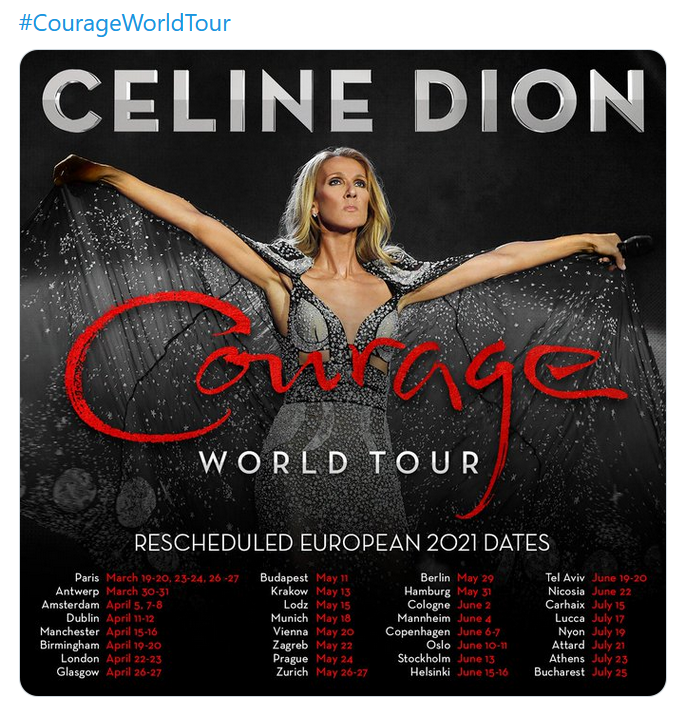Viewport: 684px width, 709px height.
Task: Click the WORLD TOUR text on poster
Action: tap(340, 463)
